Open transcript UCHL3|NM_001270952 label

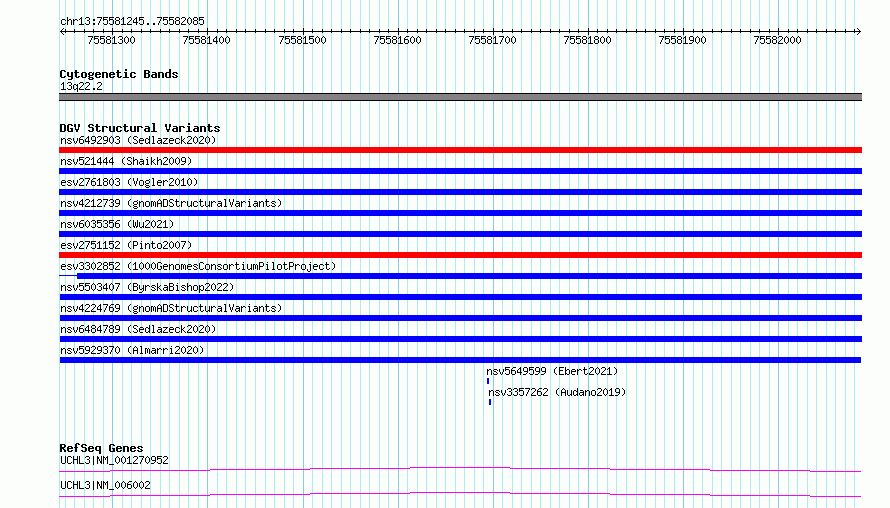coord(114,460)
